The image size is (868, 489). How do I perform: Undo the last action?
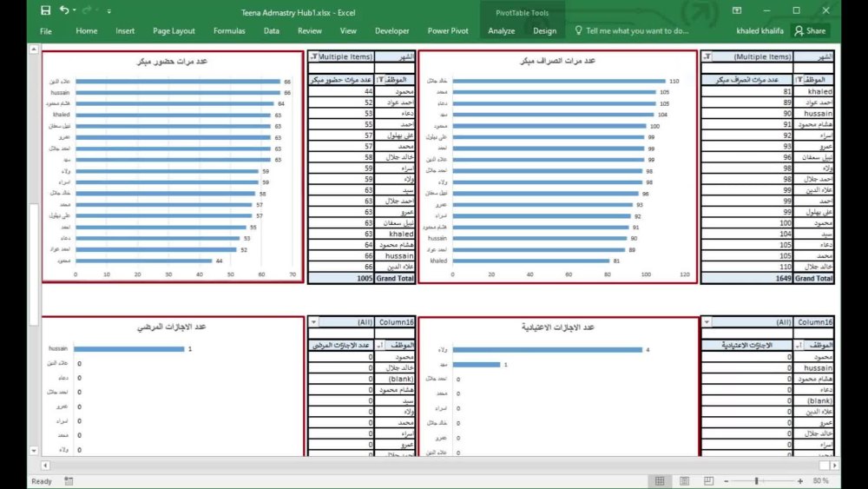tap(63, 10)
